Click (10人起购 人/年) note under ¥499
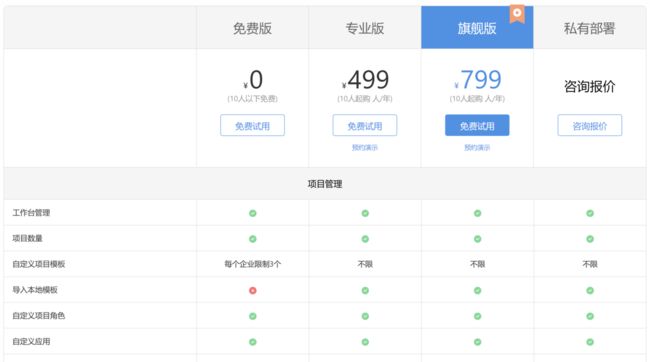650x362 pixels. (365, 99)
